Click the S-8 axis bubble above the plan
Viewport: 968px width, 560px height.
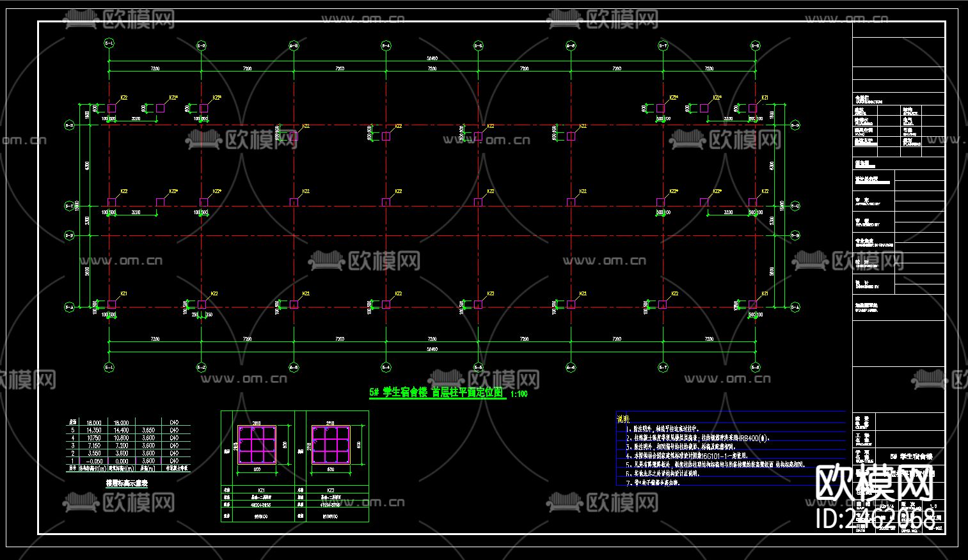[x=756, y=45]
